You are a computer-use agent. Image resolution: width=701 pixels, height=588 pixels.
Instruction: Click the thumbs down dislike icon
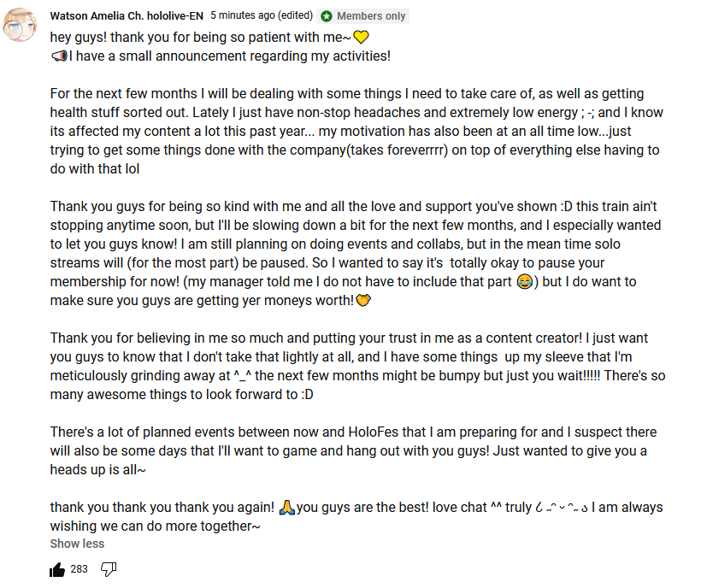click(109, 569)
